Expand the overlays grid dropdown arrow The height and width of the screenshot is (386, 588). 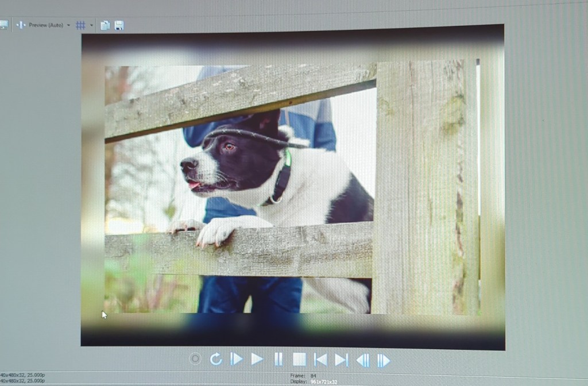click(x=91, y=25)
